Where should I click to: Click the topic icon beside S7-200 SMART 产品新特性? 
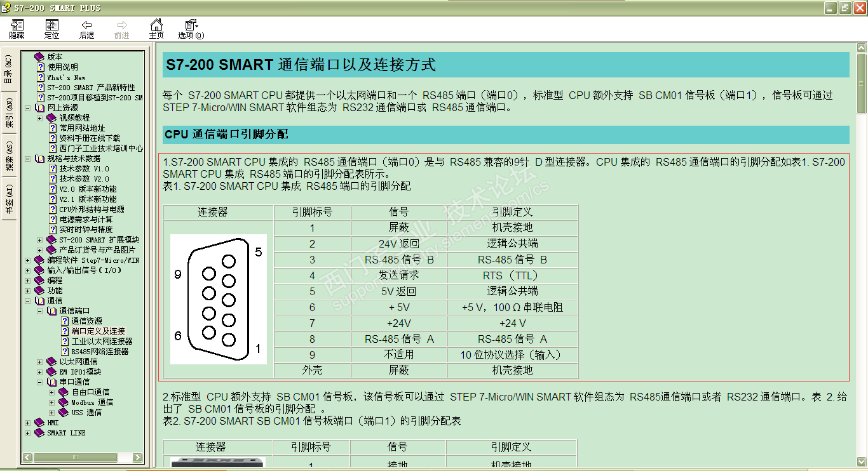[41, 87]
